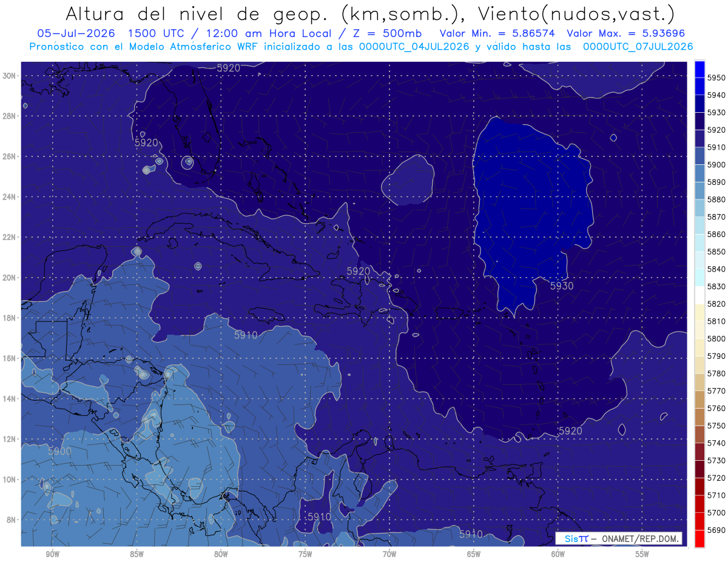The height and width of the screenshot is (562, 728).
Task: Click the 75W longitude label
Action: tap(305, 555)
